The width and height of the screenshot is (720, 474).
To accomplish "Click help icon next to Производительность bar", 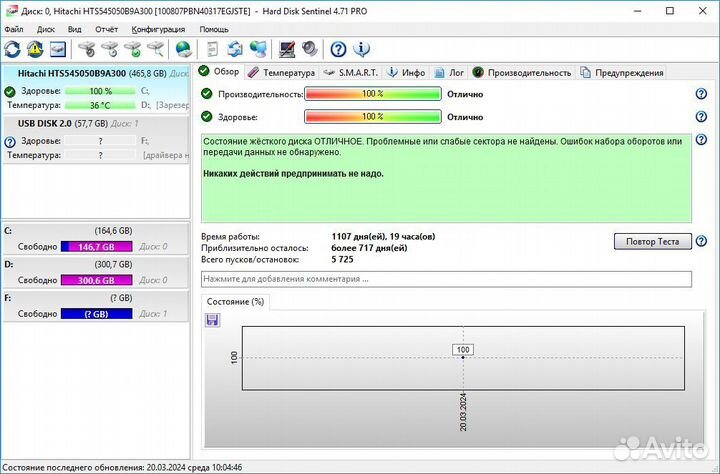I will [x=701, y=94].
